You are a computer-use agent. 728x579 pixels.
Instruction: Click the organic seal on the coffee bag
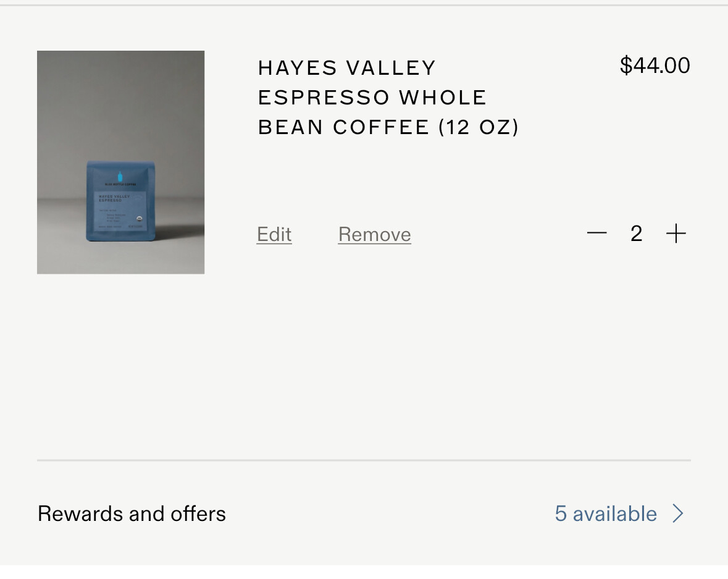(x=140, y=218)
